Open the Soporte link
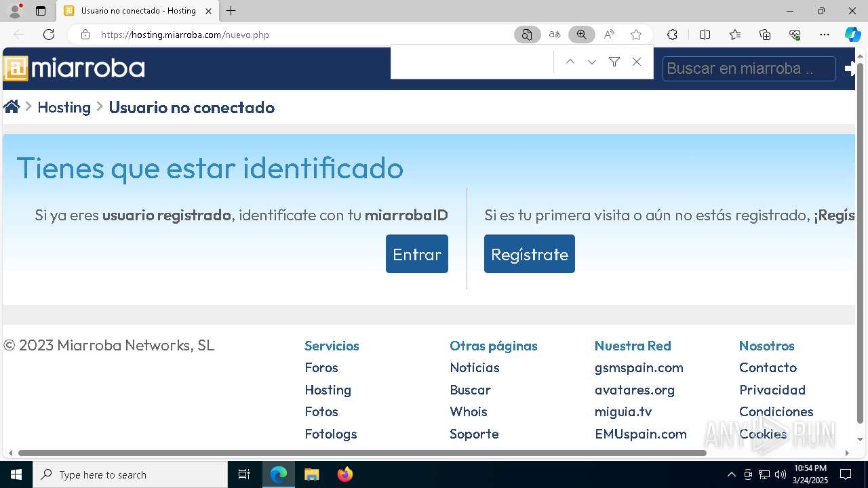Screen dimensions: 868x488 coord(474,434)
